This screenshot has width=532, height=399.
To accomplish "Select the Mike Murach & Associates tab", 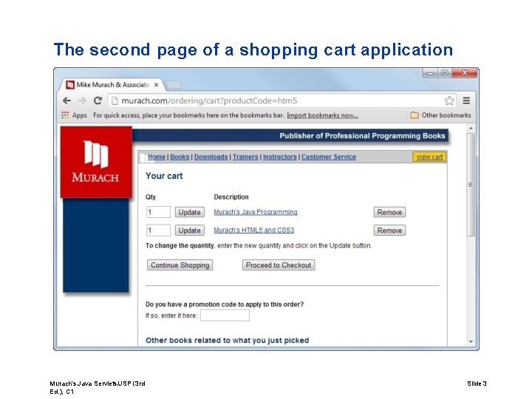I will (x=112, y=85).
